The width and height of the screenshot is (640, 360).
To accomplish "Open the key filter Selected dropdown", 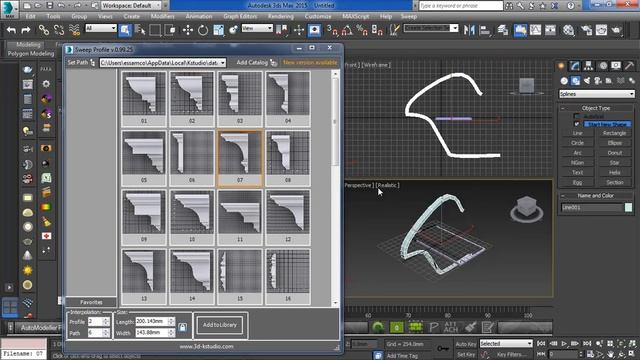I will [x=506, y=344].
